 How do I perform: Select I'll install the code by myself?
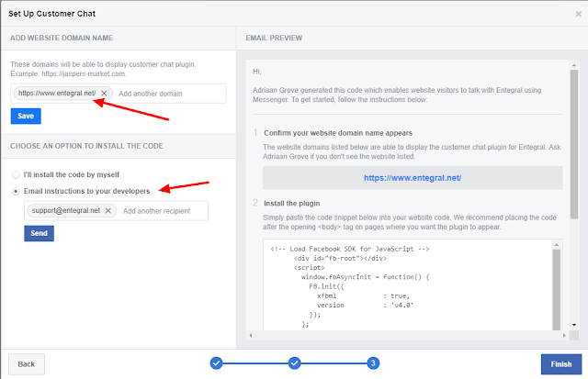[16, 174]
